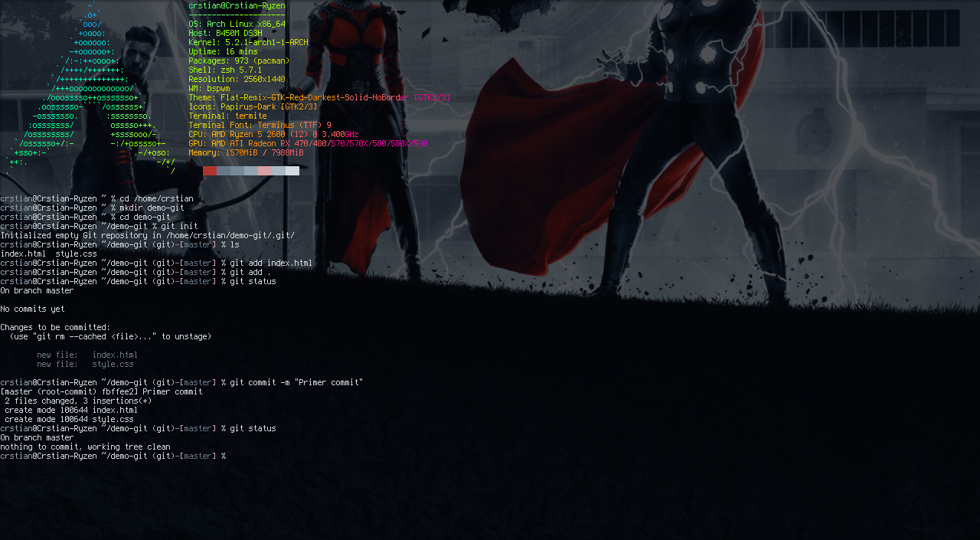Click the mkdir demo-git command line
The image size is (980, 540).
[x=92, y=208]
